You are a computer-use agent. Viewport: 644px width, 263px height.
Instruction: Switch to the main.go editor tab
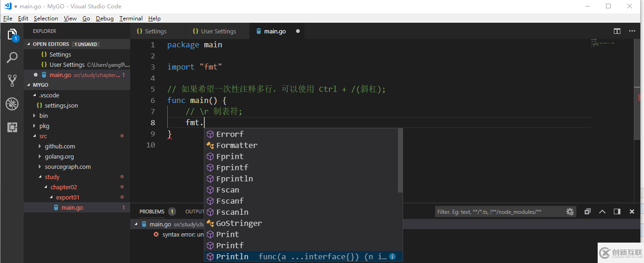click(x=277, y=31)
